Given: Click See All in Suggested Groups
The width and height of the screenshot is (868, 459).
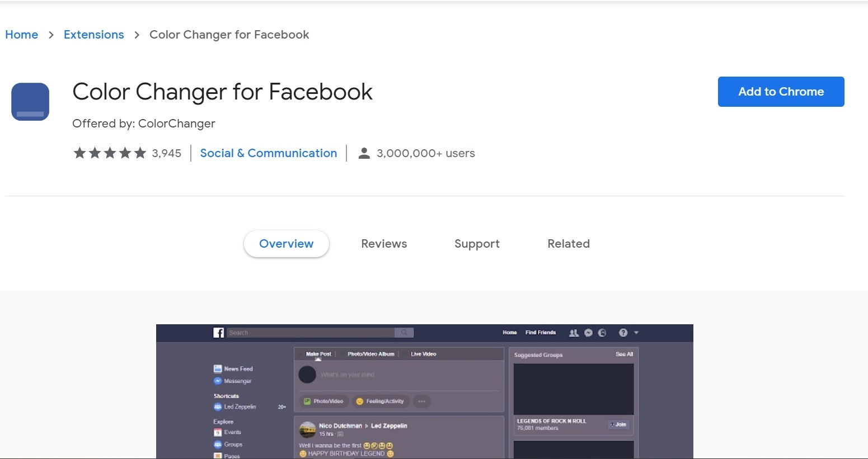Looking at the screenshot, I should point(624,354).
